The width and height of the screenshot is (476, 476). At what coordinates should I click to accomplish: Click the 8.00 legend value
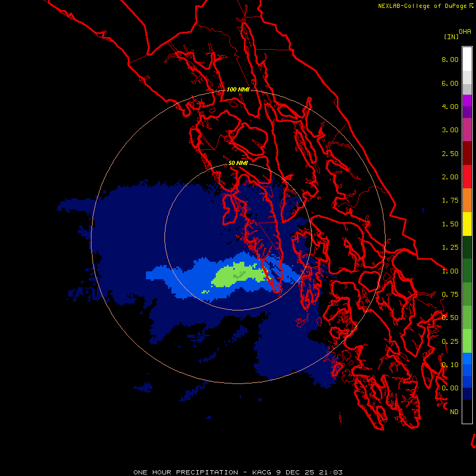click(x=450, y=59)
